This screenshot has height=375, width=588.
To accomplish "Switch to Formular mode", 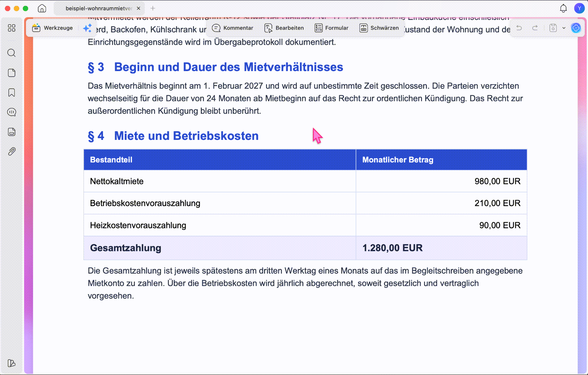I will 331,28.
